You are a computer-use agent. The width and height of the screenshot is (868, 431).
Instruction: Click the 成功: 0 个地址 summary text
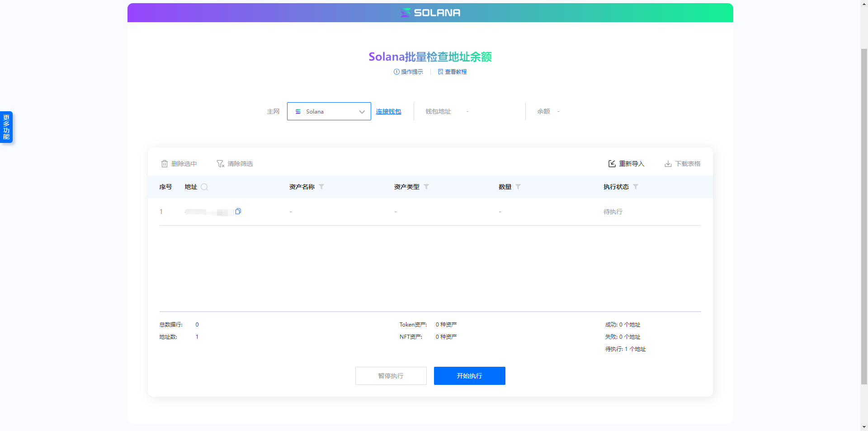(623, 325)
